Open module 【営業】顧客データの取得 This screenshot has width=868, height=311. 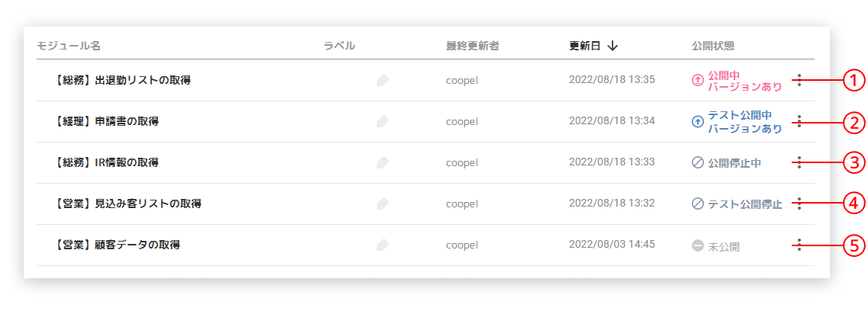pyautogui.click(x=117, y=245)
